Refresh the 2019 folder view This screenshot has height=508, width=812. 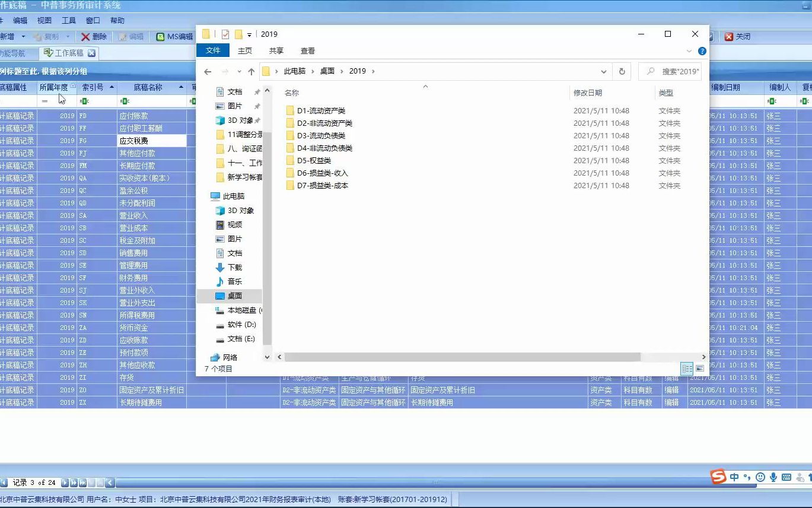pos(622,71)
